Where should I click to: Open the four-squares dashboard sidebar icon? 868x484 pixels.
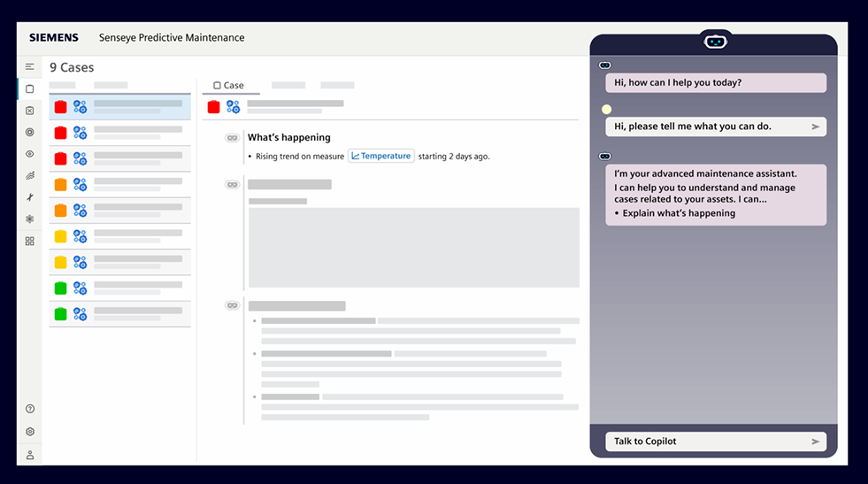(x=30, y=241)
